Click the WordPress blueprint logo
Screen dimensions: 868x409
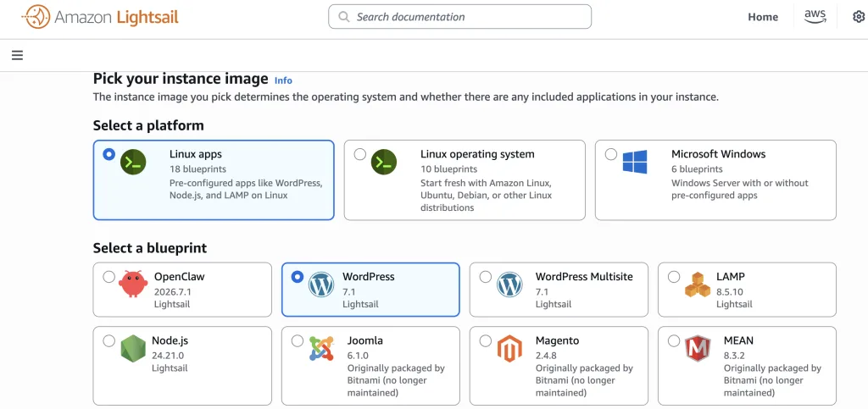(x=321, y=285)
